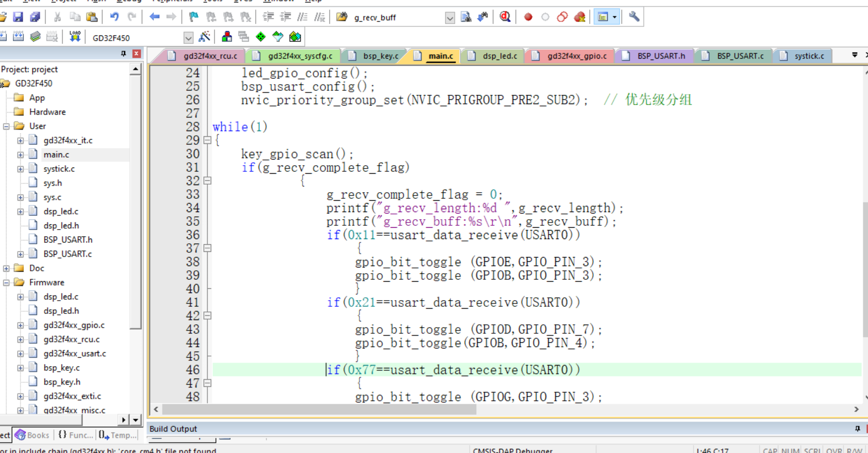868x453 pixels.
Task: Insert breakpoint using red circle icon
Action: pos(528,17)
